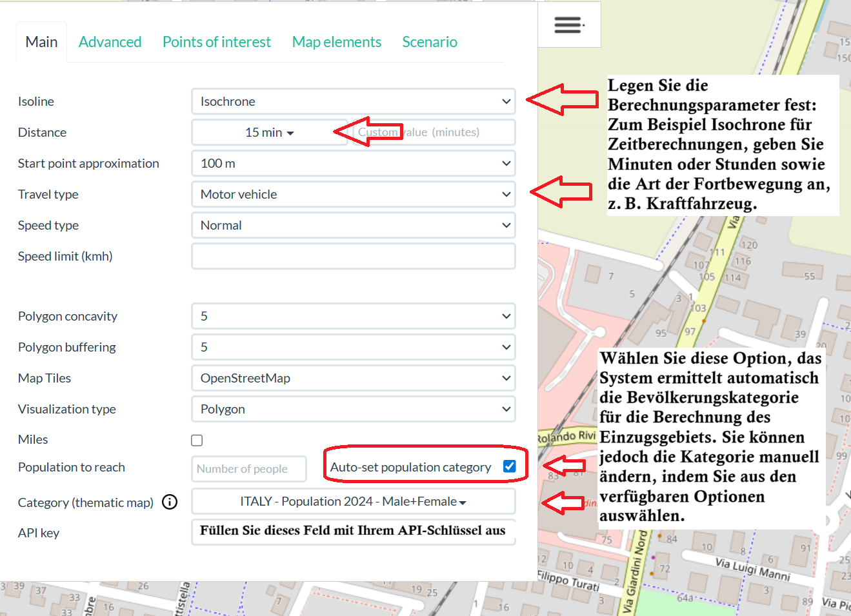Open the Speed type dropdown
This screenshot has width=851, height=616.
(353, 225)
